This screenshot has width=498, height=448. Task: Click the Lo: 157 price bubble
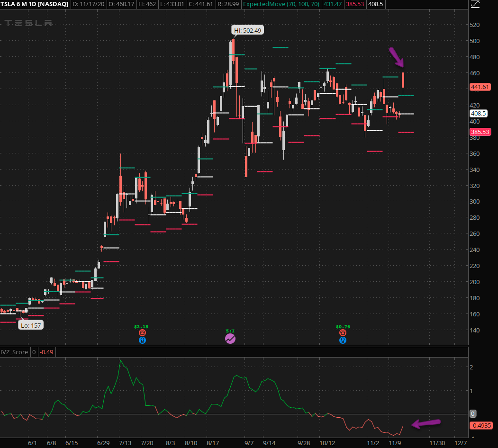[x=31, y=325]
